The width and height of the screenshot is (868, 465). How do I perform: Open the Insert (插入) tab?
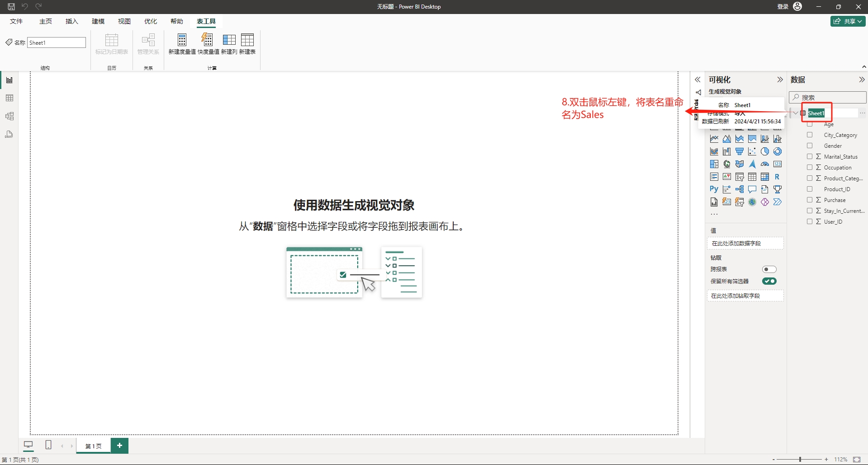[x=72, y=21]
